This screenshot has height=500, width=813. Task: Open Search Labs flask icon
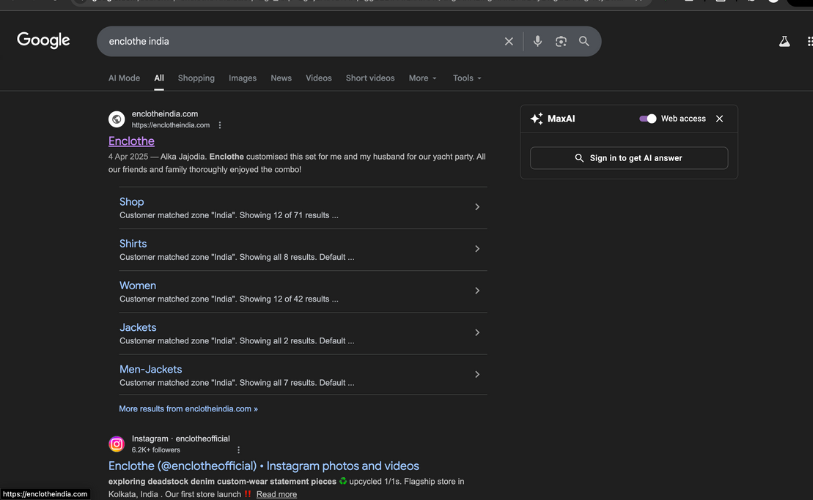tap(784, 41)
